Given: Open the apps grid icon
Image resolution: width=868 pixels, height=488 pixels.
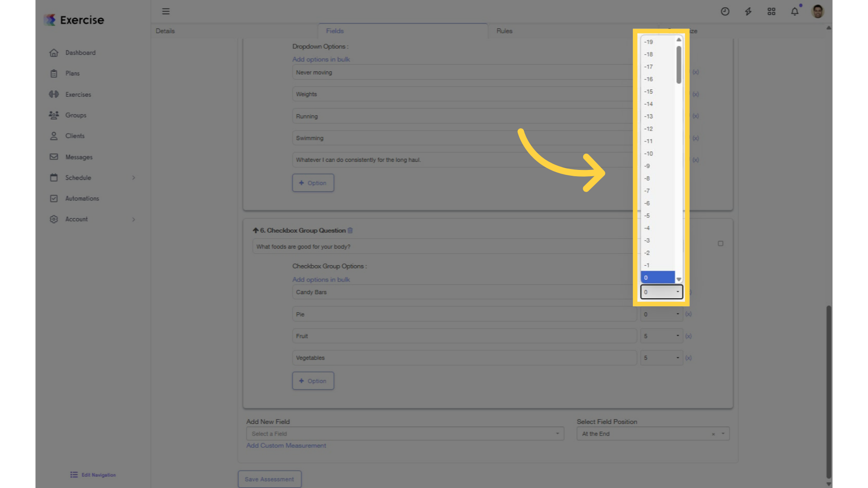Looking at the screenshot, I should [x=772, y=11].
